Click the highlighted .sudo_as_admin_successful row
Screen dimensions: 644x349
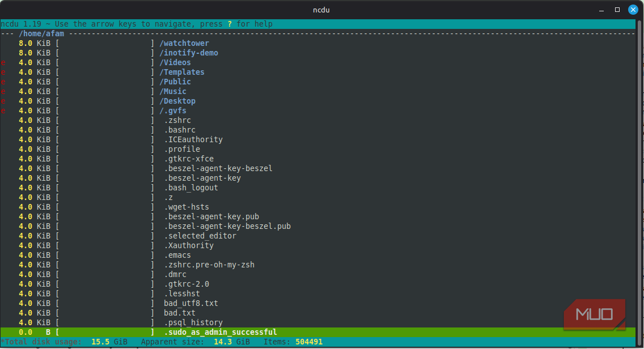point(318,333)
